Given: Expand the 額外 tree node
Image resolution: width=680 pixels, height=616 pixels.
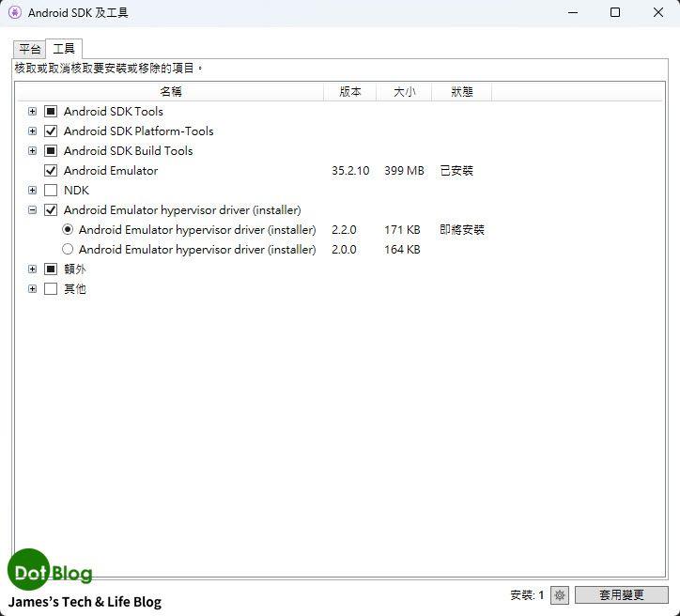Looking at the screenshot, I should [x=32, y=269].
